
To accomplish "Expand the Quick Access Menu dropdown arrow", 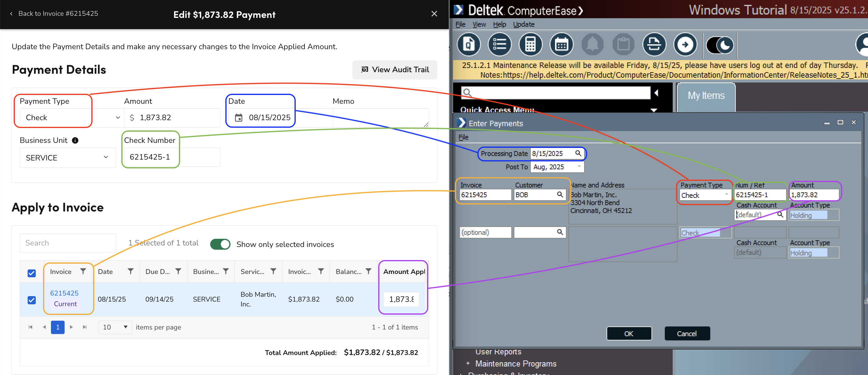I will [x=654, y=110].
